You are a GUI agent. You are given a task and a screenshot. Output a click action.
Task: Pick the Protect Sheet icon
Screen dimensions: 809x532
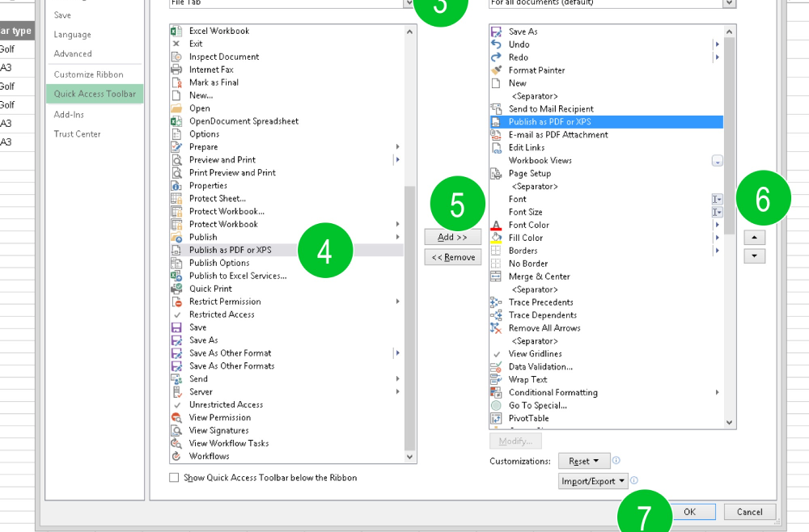tap(176, 198)
